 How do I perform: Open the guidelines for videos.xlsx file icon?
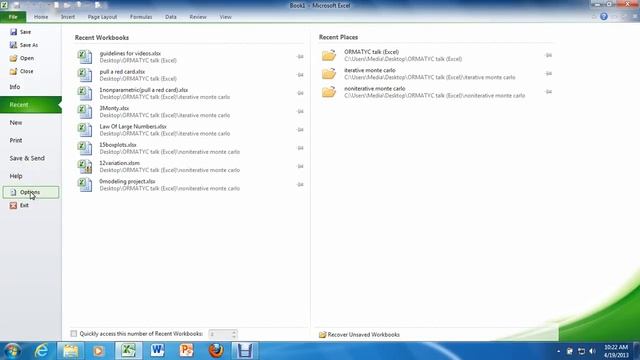pyautogui.click(x=85, y=56)
